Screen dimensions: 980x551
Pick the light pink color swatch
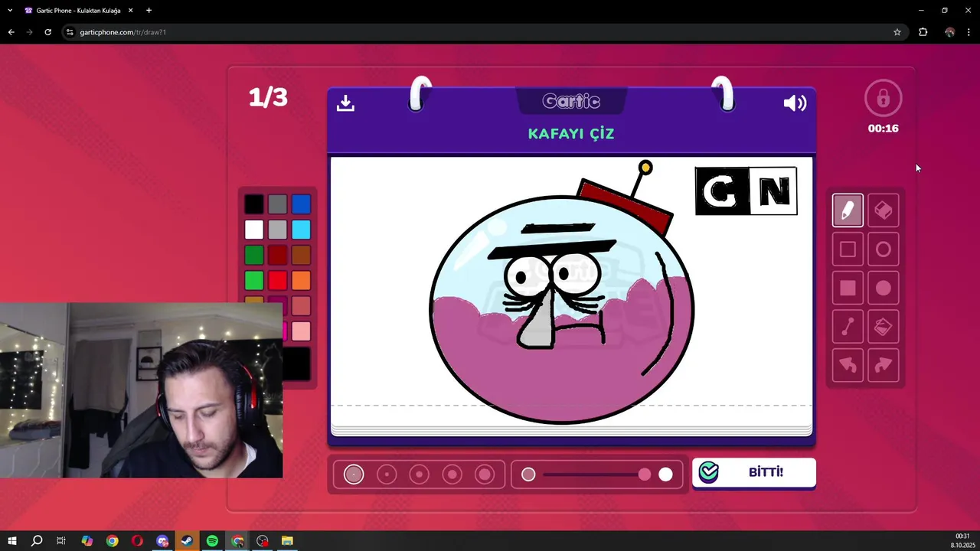[301, 331]
